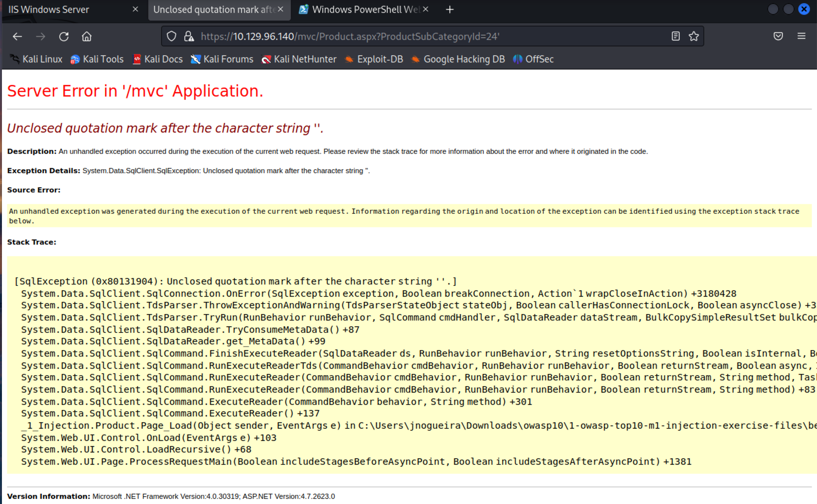Open a new browser tab

point(450,10)
